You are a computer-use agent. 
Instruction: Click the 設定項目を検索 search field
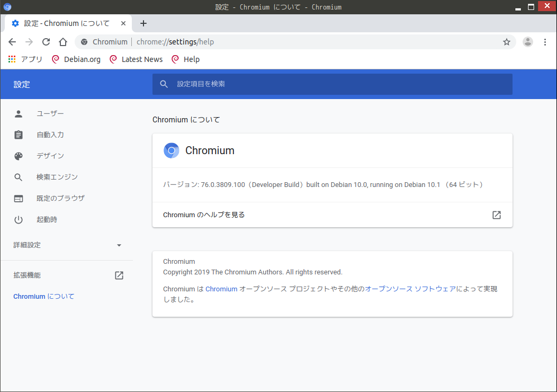tap(332, 84)
